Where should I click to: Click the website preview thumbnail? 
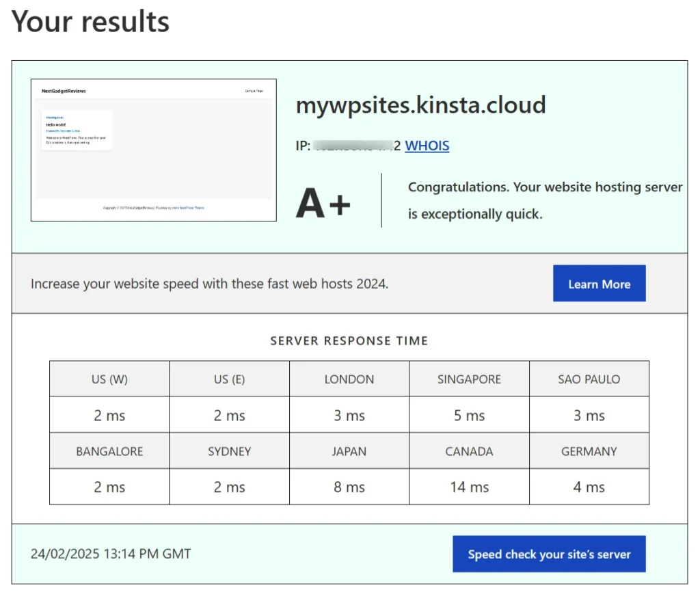coord(153,150)
